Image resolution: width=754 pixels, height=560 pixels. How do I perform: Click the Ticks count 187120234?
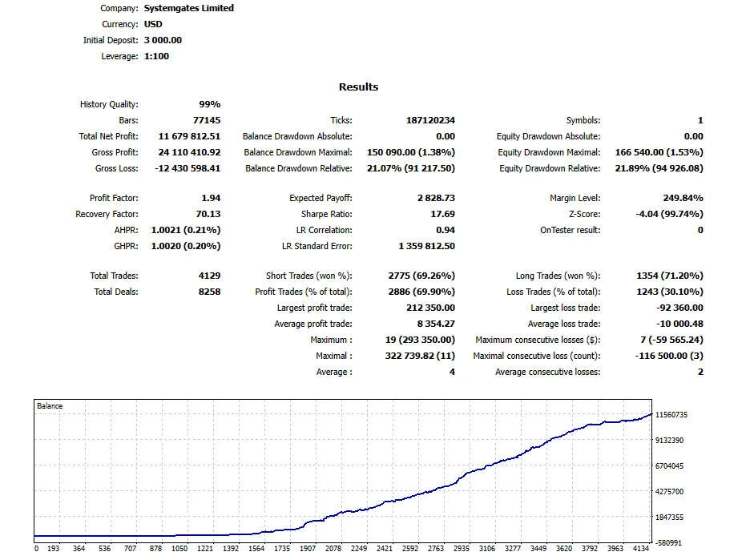pyautogui.click(x=430, y=120)
